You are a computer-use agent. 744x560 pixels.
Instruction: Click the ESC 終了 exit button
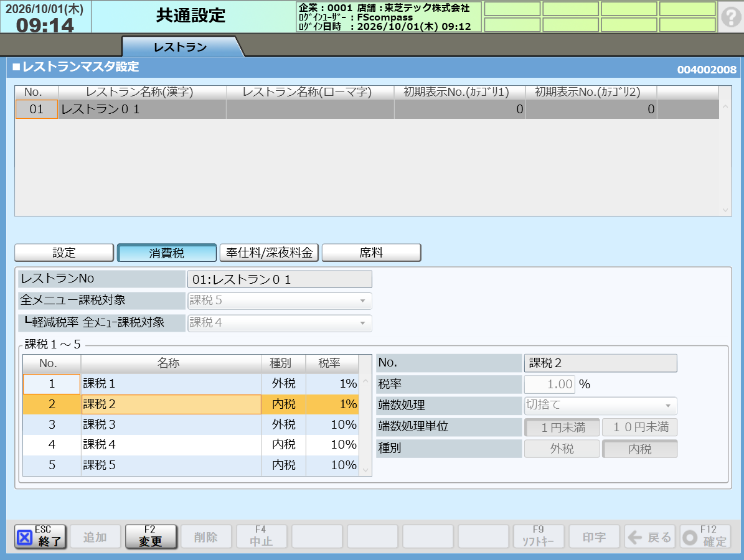(40, 537)
